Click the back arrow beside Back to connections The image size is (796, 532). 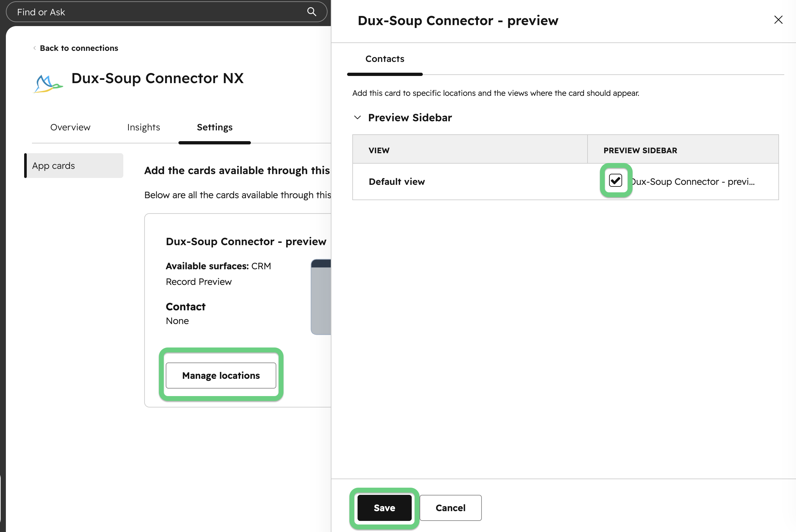[x=35, y=48]
